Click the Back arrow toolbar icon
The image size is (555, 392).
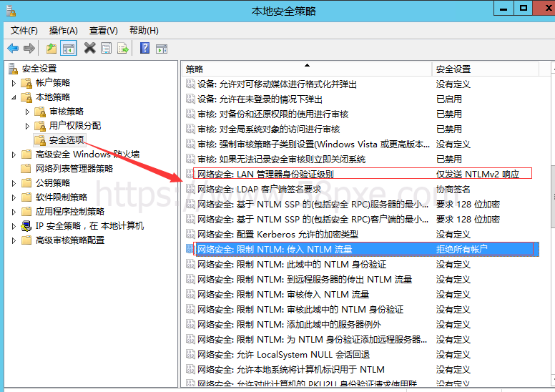[x=13, y=48]
